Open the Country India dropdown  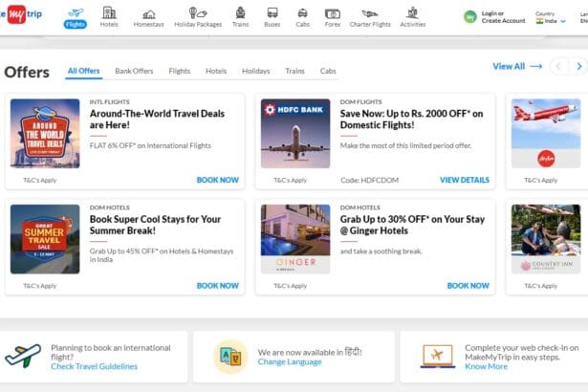click(x=551, y=17)
